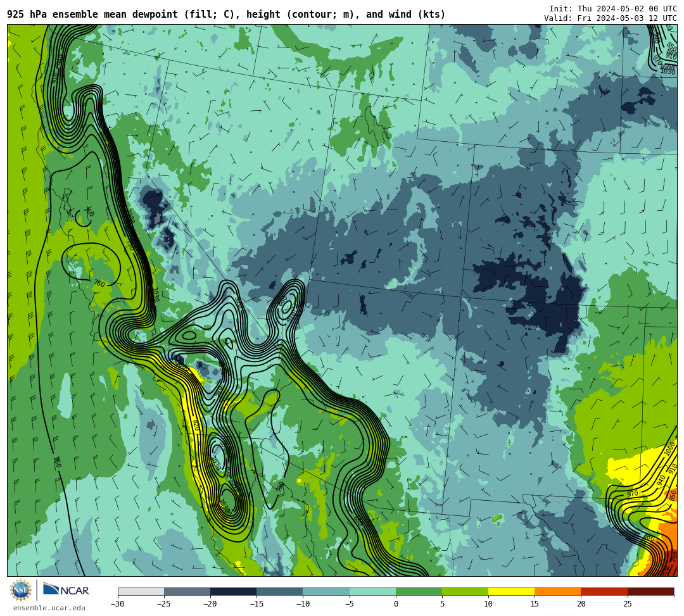Click the '−30' colorbar tick label
Screen dimensions: 684x616
(118, 604)
